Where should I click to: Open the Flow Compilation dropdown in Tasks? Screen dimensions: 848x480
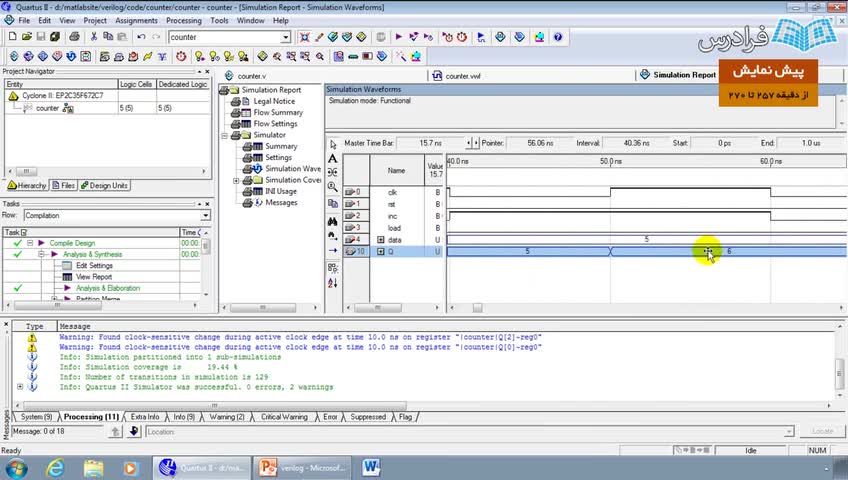point(205,215)
